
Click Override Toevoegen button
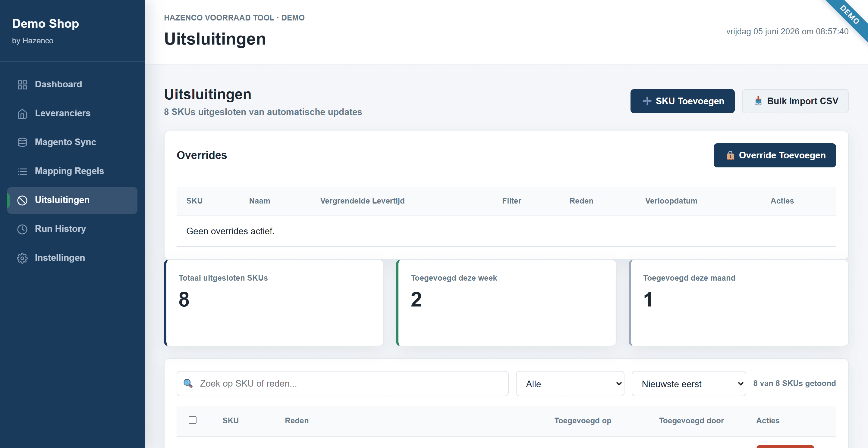[774, 155]
